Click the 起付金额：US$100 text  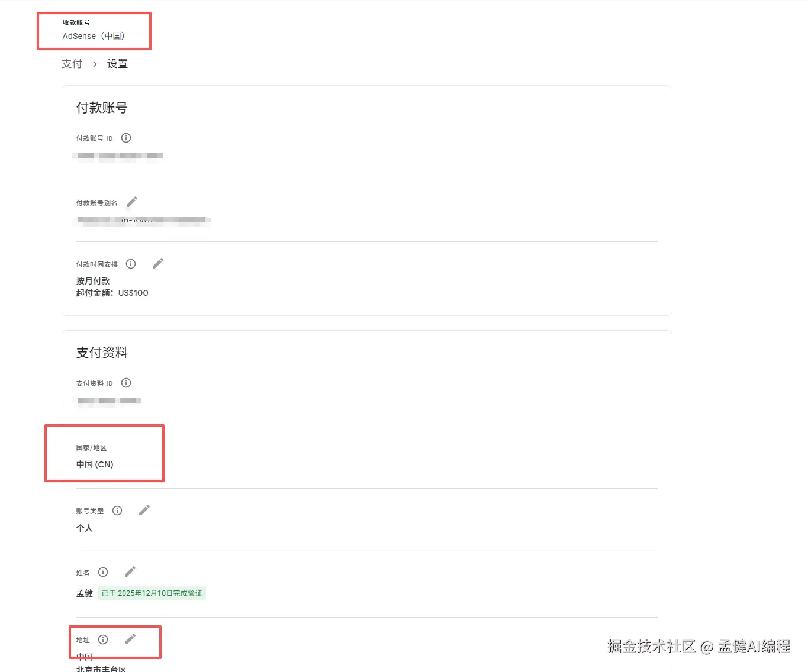[112, 293]
